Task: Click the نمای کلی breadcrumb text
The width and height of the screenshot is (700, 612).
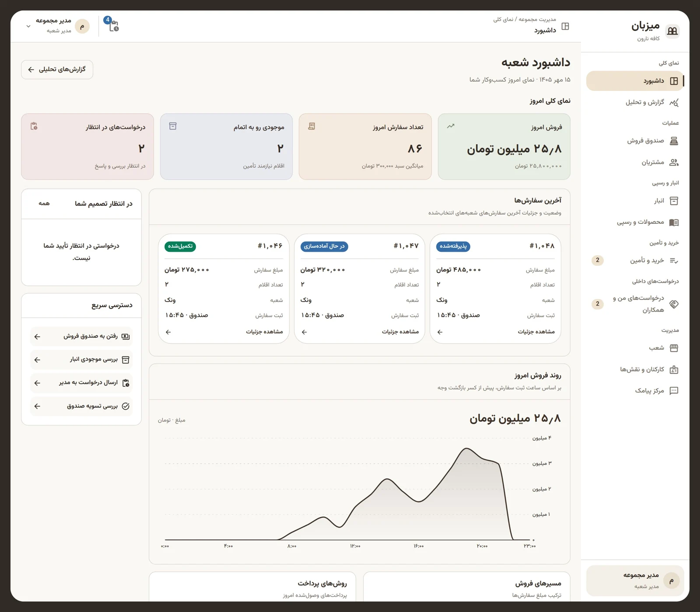Action: tap(503, 19)
